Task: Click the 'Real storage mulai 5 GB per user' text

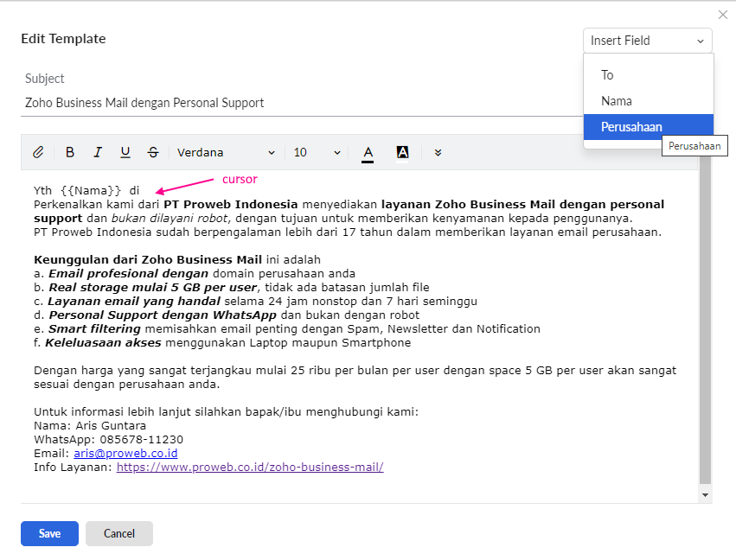Action: (x=153, y=288)
